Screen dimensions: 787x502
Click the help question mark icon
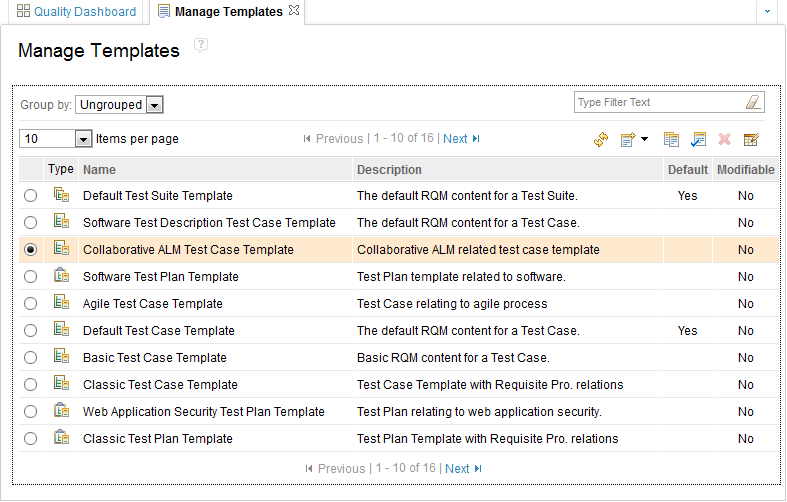pos(201,45)
